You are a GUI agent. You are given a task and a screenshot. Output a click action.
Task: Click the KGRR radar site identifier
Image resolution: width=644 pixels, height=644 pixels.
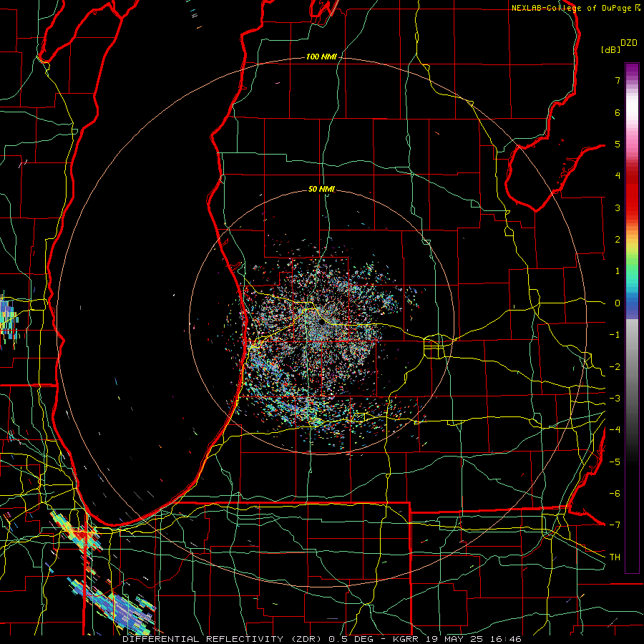pos(406,639)
